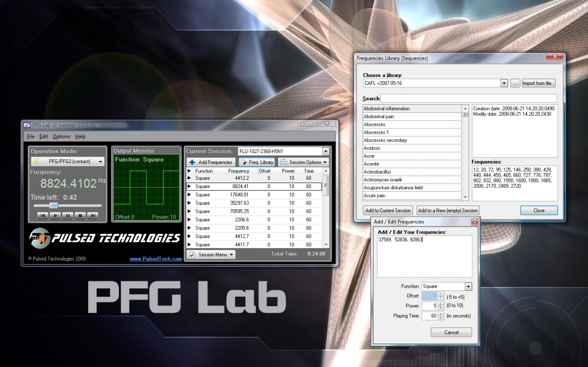Image resolution: width=588 pixels, height=367 pixels.
Task: Visit the www.PulsedTech.com link
Action: [156, 258]
